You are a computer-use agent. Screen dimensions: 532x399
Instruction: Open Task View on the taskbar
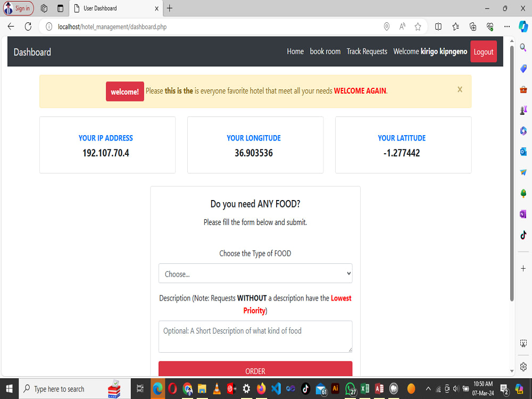(140, 389)
